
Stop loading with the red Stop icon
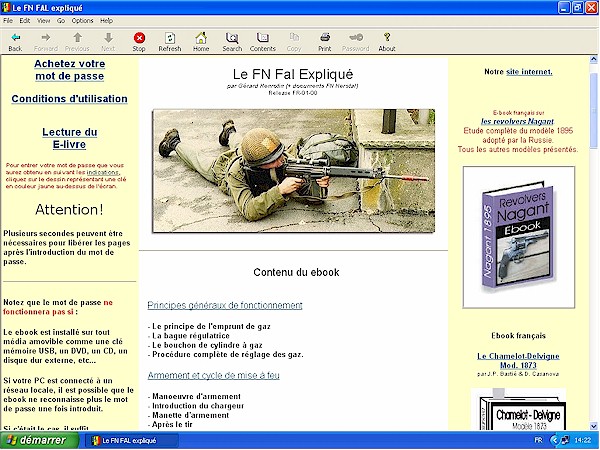[139, 42]
